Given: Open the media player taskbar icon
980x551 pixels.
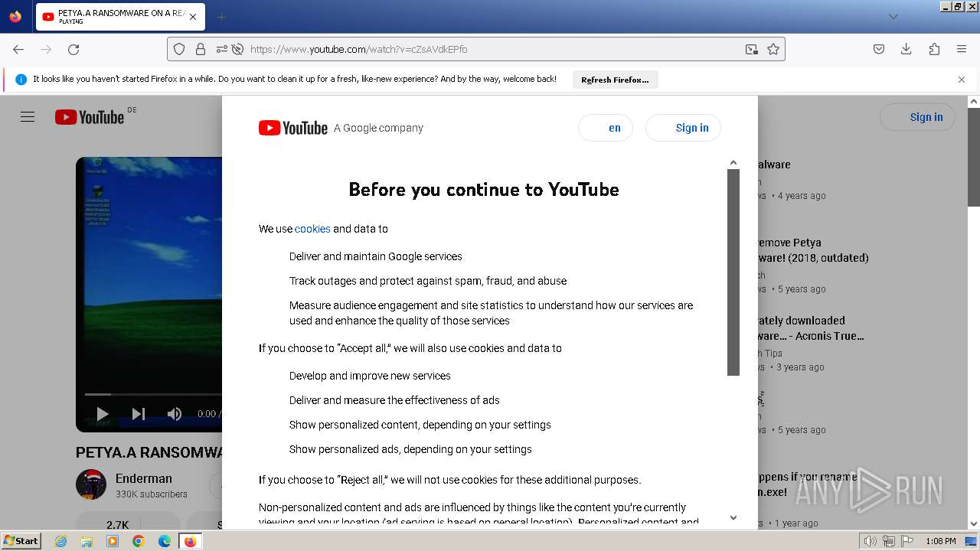Looking at the screenshot, I should [x=113, y=541].
